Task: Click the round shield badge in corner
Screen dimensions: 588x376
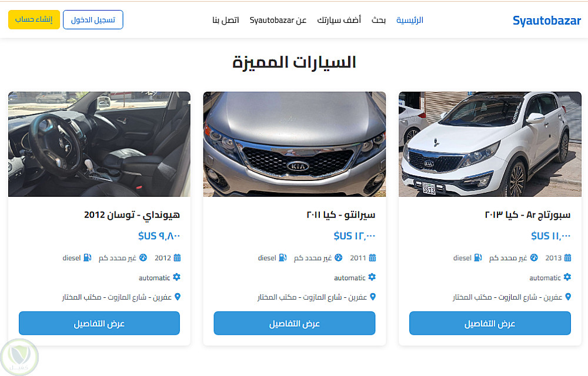Action: coord(19,357)
